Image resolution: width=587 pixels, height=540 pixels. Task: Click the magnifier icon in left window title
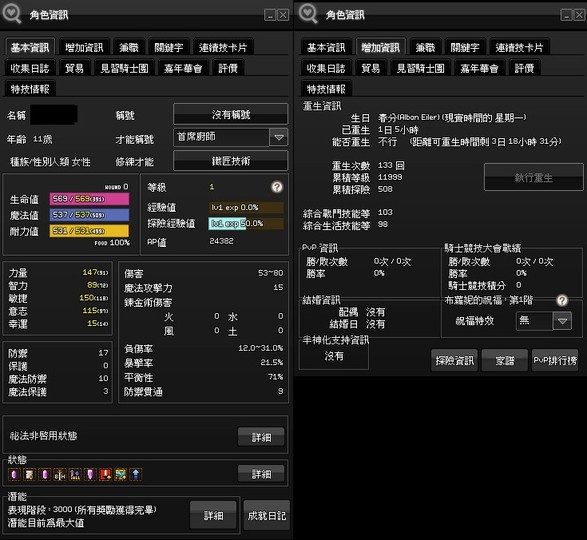[x=12, y=13]
